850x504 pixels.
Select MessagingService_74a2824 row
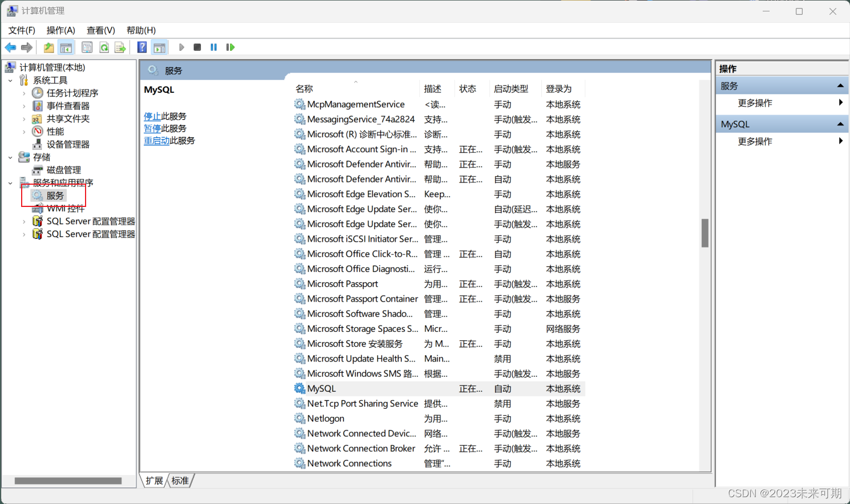(439, 119)
